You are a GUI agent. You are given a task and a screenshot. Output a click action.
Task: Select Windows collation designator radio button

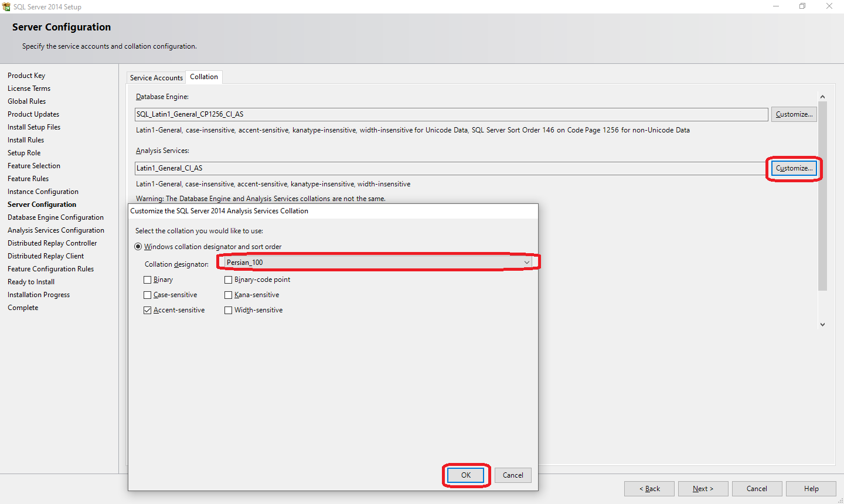coord(138,247)
